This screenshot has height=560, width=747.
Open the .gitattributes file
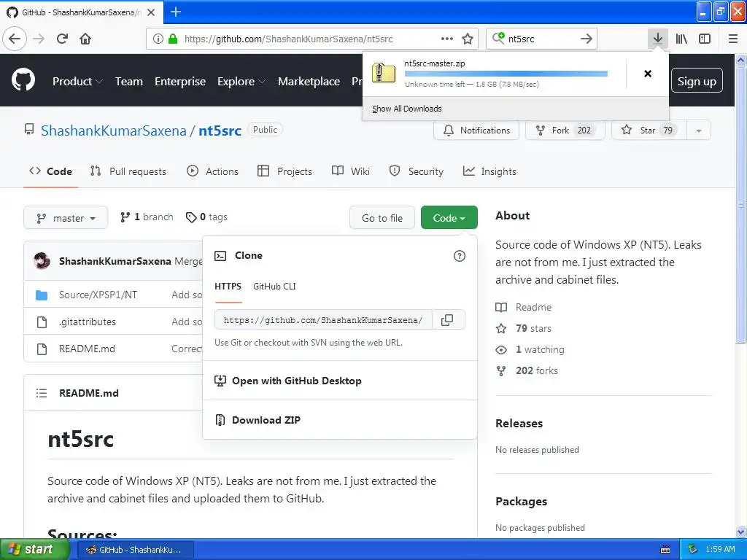click(x=88, y=322)
